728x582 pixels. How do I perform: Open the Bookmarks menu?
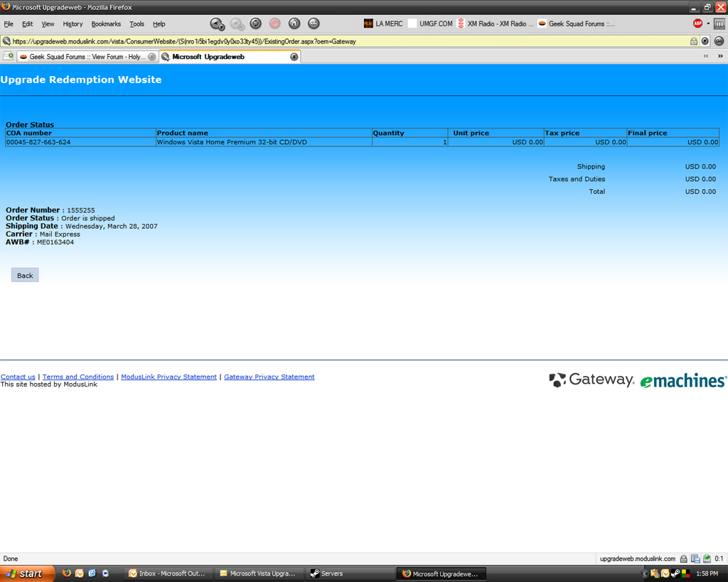106,24
